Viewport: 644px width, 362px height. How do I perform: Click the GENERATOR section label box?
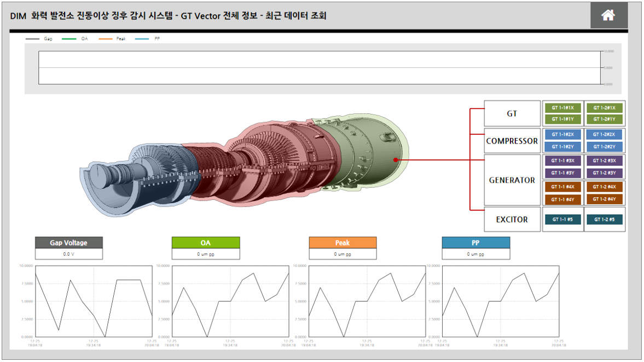(x=512, y=180)
